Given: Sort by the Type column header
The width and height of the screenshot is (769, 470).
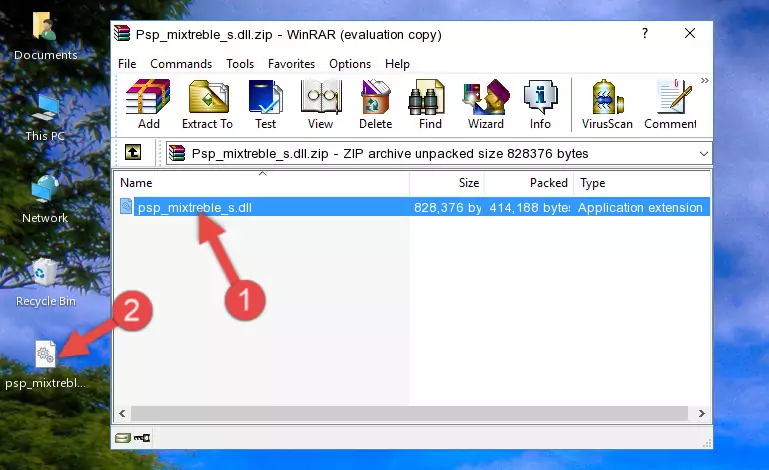Looking at the screenshot, I should (641, 183).
